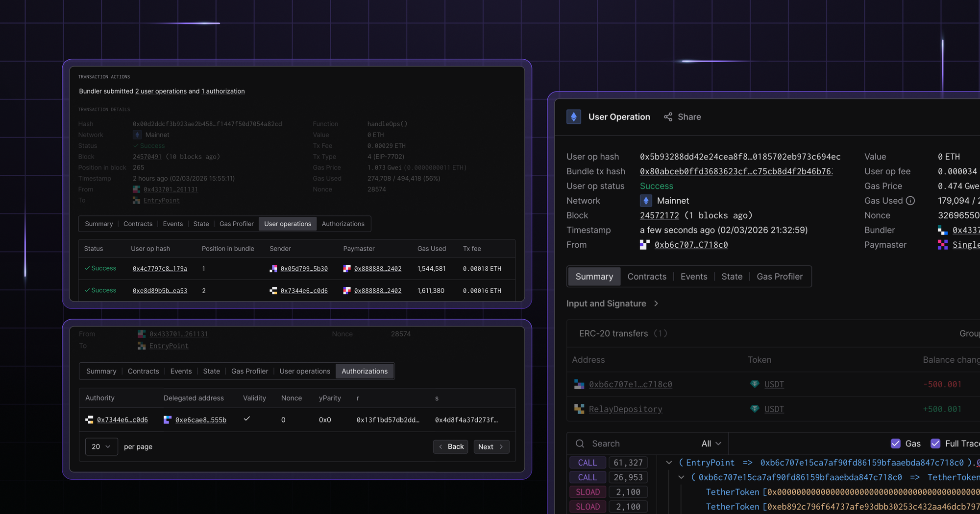Viewport: 980px width, 514px height.
Task: Click the Mainnet network icon in the Network row
Action: point(645,200)
